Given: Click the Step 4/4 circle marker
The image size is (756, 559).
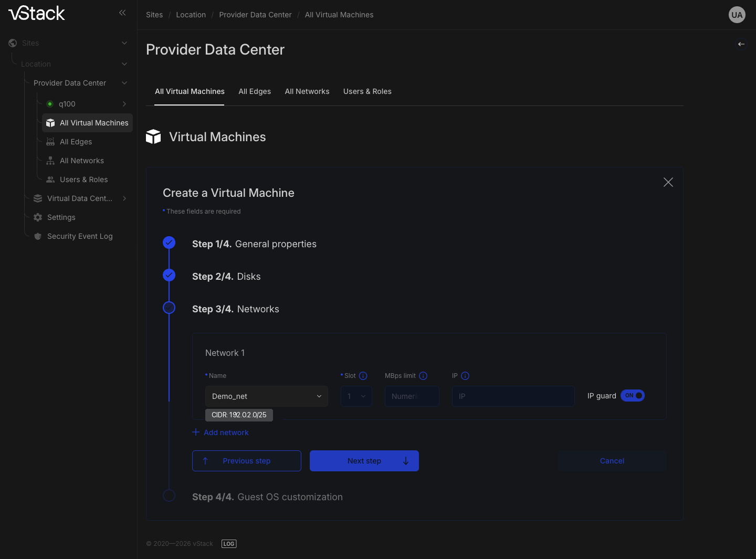Looking at the screenshot, I should click(x=169, y=495).
